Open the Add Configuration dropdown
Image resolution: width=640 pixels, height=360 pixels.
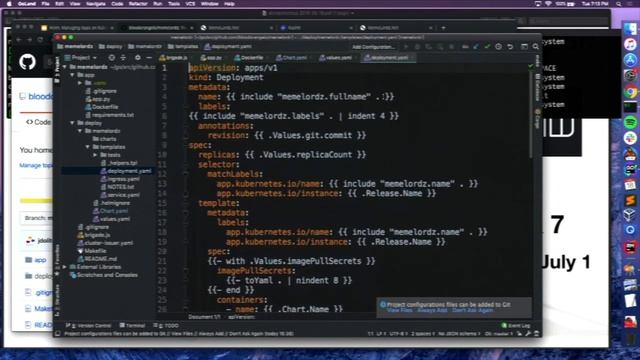point(373,47)
